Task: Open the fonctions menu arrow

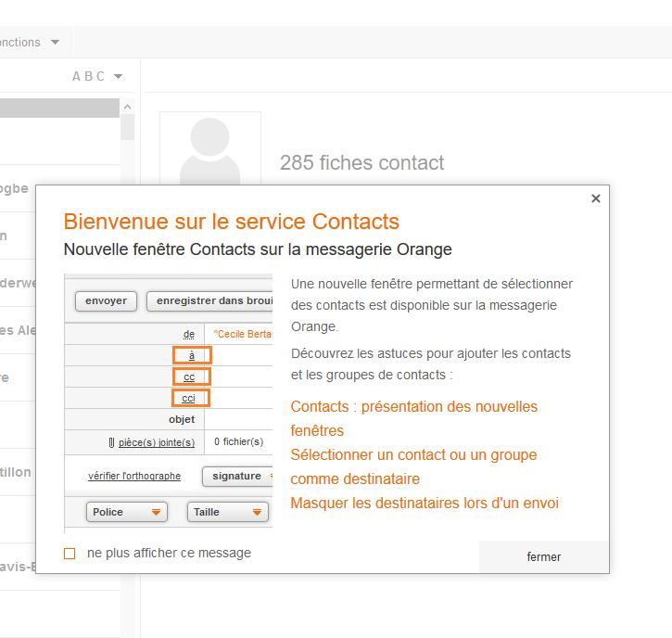Action: (x=55, y=42)
